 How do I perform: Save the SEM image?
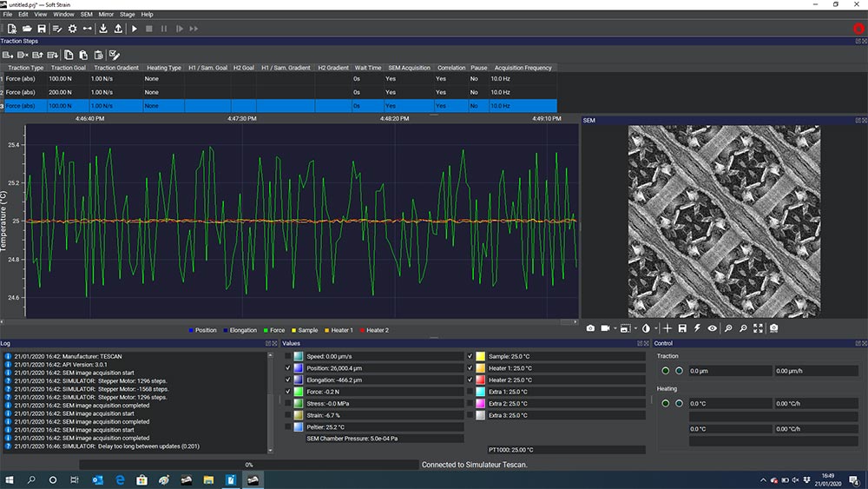click(x=682, y=328)
